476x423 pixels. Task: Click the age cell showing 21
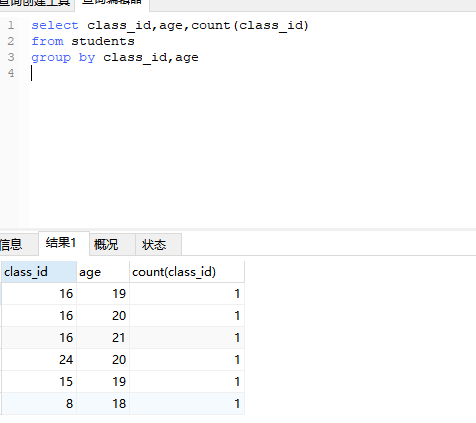click(103, 338)
